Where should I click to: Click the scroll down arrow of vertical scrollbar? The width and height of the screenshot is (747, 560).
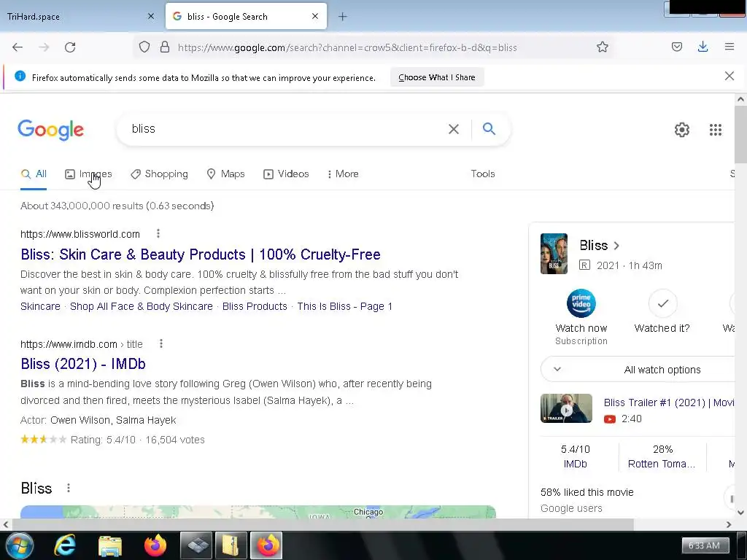point(740,513)
